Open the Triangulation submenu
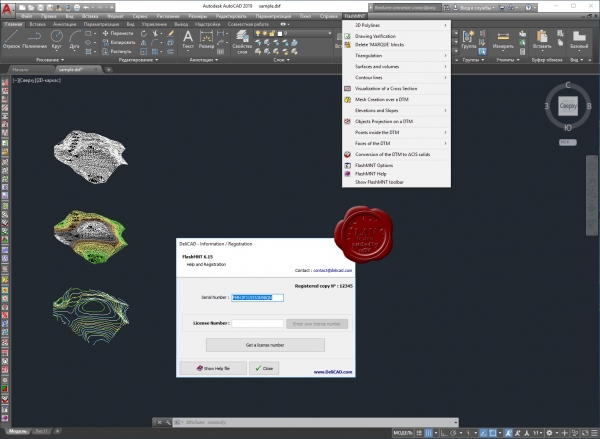This screenshot has height=439, width=600. (396, 55)
